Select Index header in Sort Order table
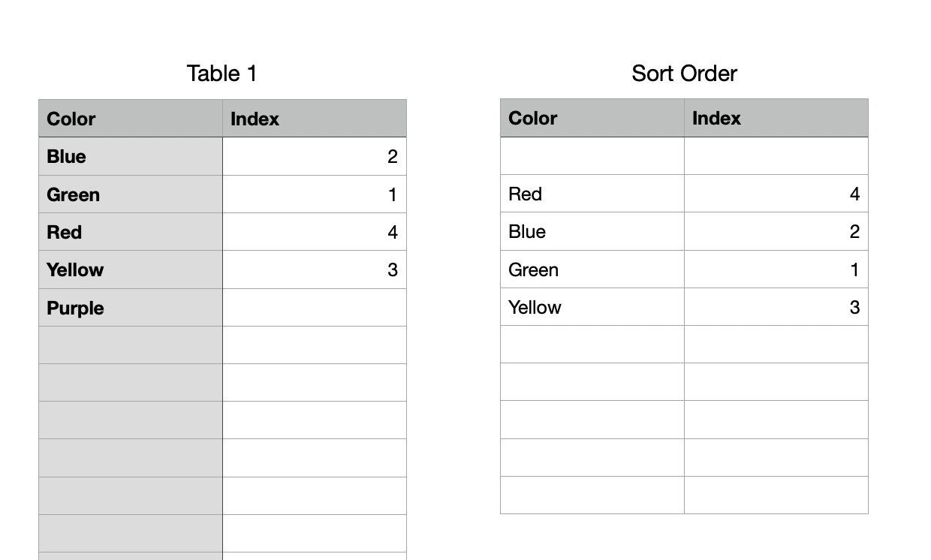 click(776, 118)
